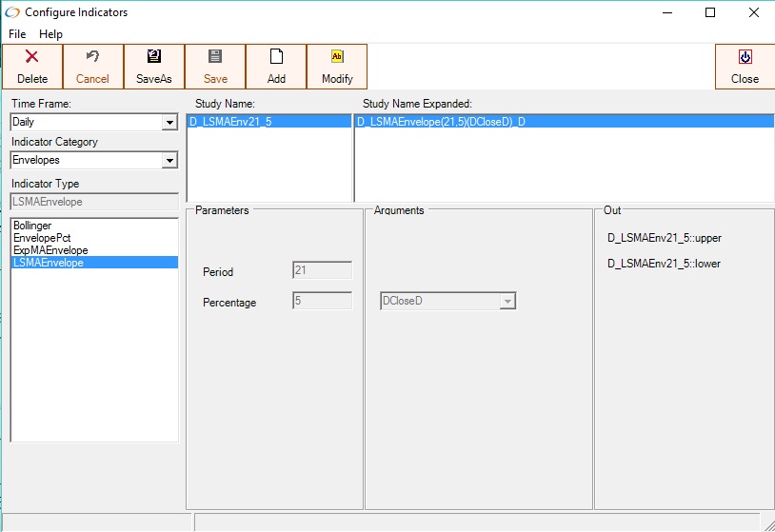Expand the Time Frame dropdown

click(169, 123)
